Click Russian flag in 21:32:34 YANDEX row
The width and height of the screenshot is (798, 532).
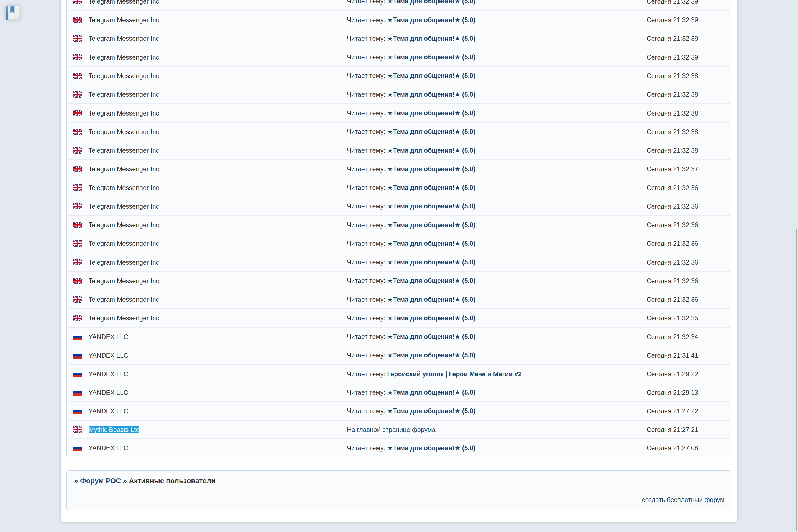[78, 337]
